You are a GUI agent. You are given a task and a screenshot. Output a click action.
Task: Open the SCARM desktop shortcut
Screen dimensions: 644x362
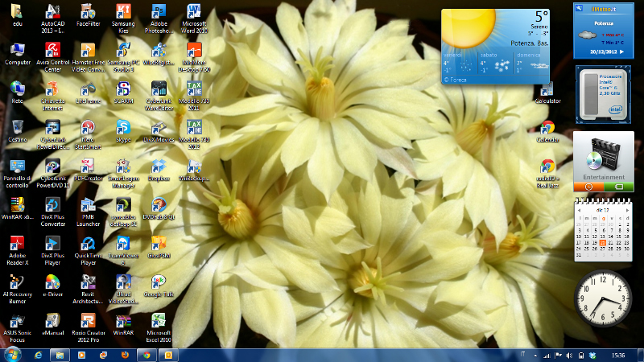tap(123, 93)
